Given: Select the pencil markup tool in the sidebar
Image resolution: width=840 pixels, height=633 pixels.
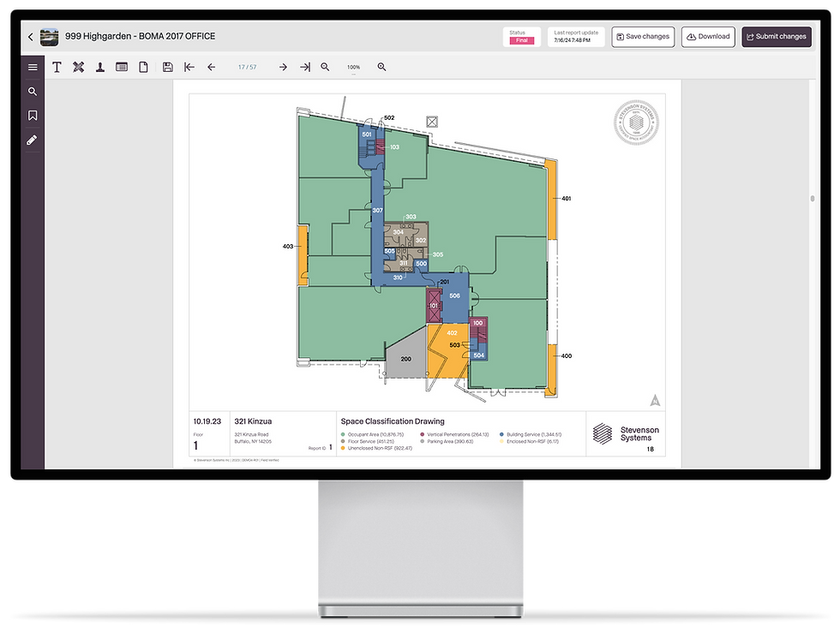Looking at the screenshot, I should [32, 139].
